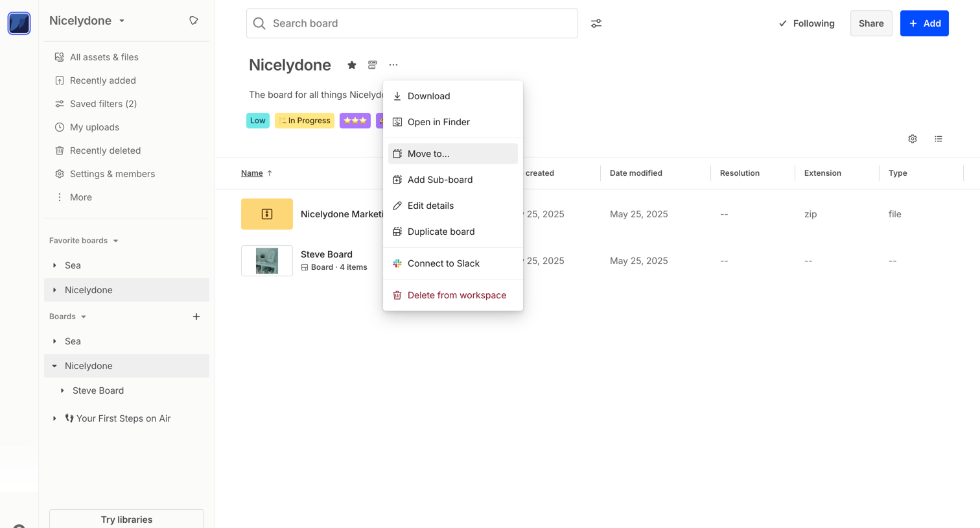
Task: Click the view settings gear icon
Action: coord(913,139)
